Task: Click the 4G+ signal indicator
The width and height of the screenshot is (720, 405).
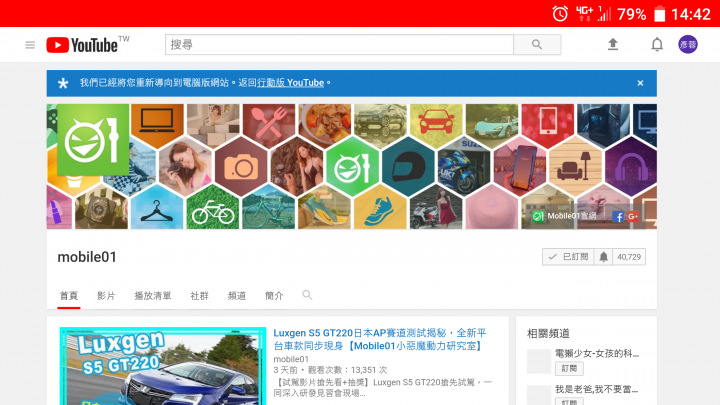Action: click(x=585, y=13)
